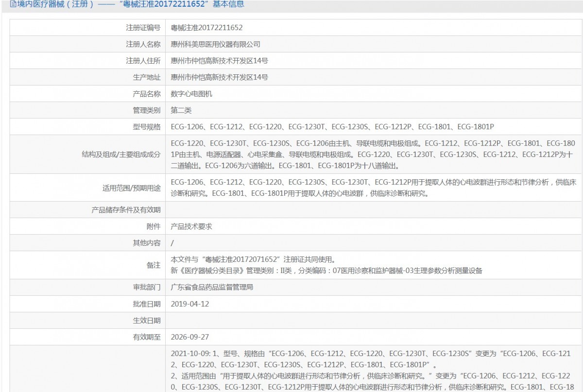583x392 pixels.
Task: Click the model list starting with ECG-1206
Action: [x=332, y=127]
